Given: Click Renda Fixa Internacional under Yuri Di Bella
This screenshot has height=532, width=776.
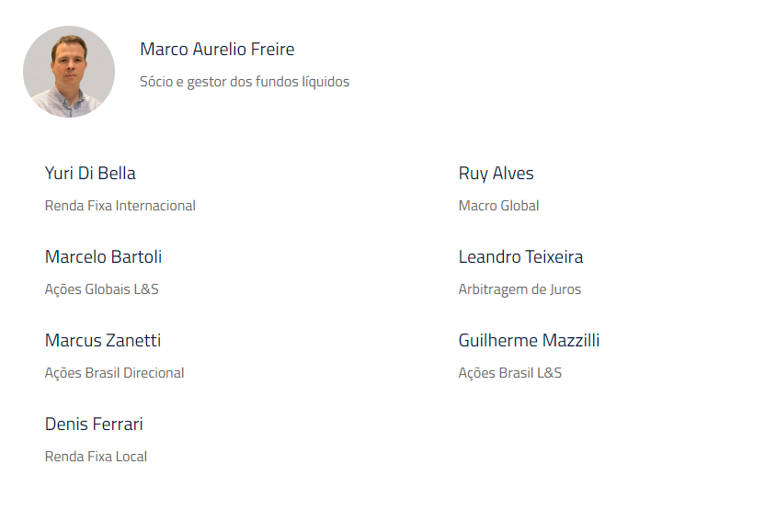Looking at the screenshot, I should pos(120,205).
